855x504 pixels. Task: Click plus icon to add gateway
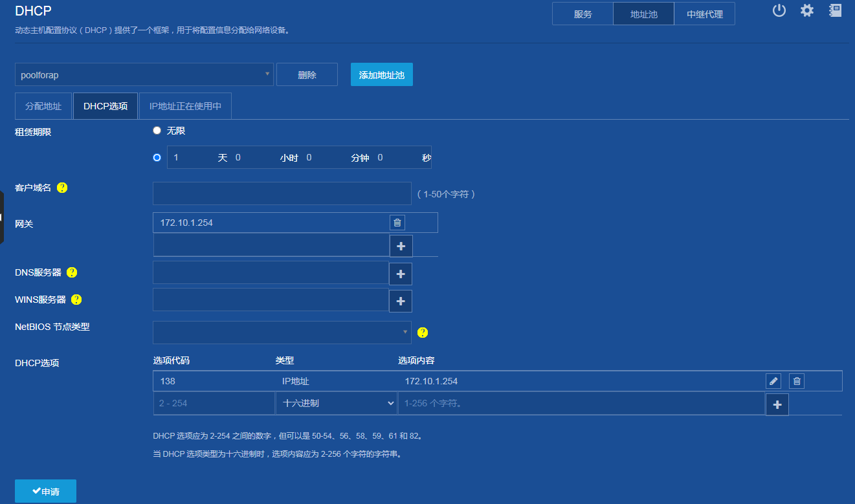401,246
